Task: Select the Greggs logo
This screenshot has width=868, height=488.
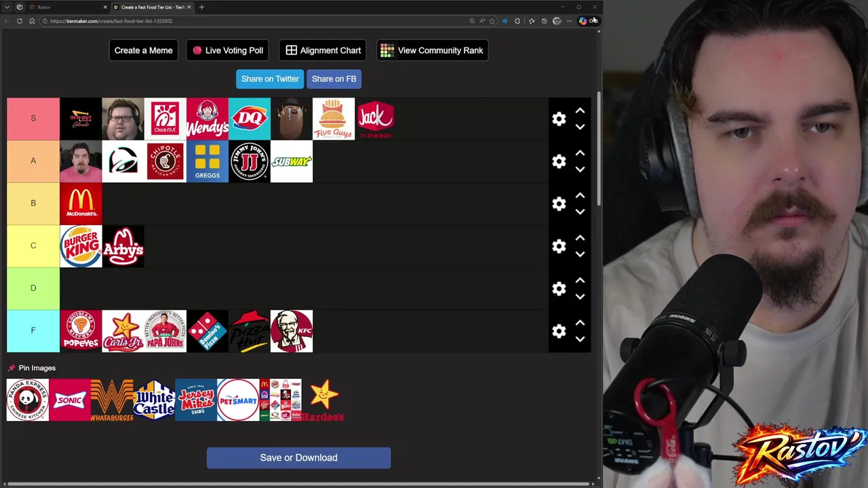Action: 208,161
